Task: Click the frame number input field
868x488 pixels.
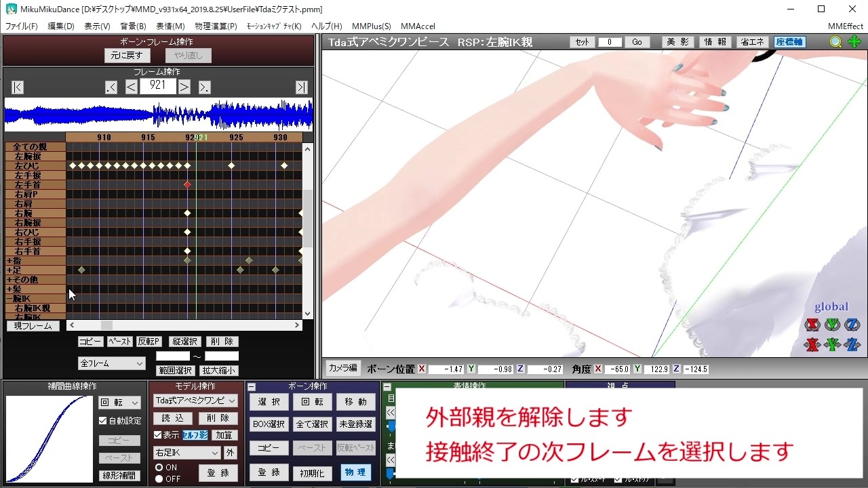Action: tap(158, 86)
